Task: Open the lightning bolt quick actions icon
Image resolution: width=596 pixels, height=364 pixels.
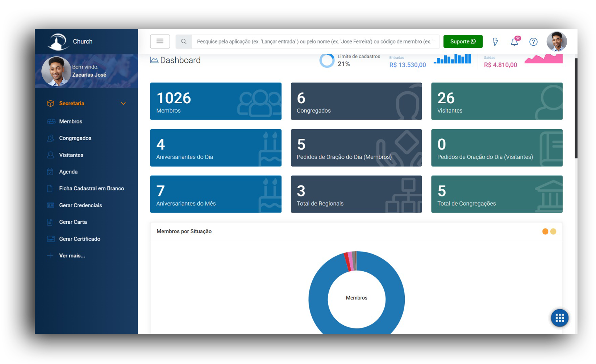Action: point(495,42)
